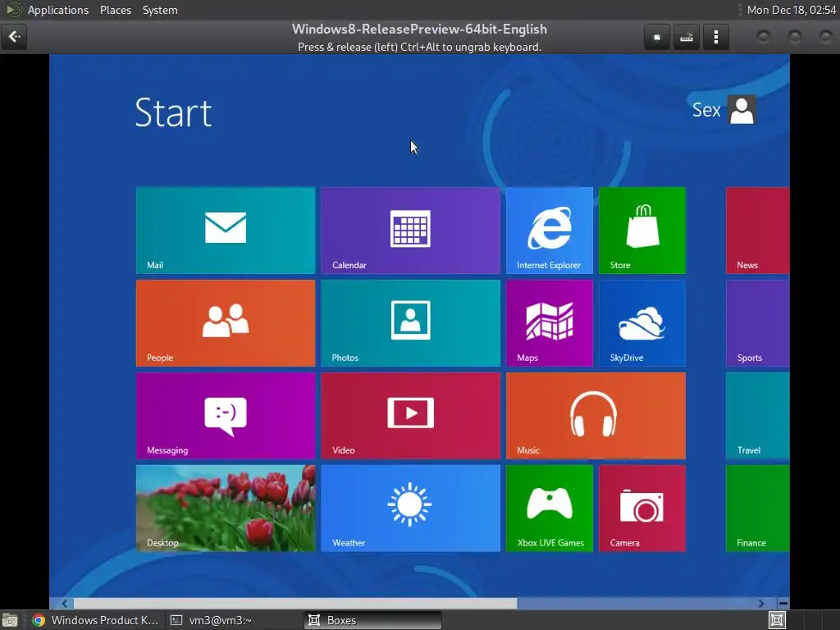Click the Start screen scrollbar left arrow

pos(64,603)
